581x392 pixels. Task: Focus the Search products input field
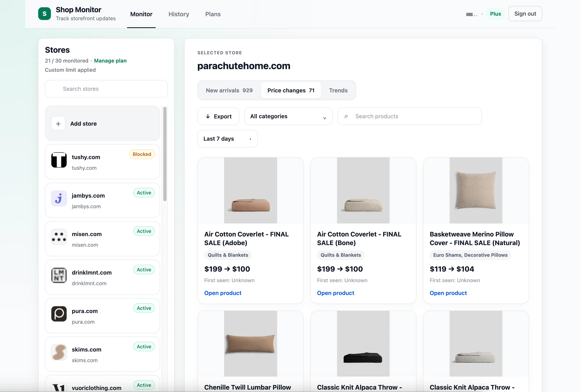point(409,116)
